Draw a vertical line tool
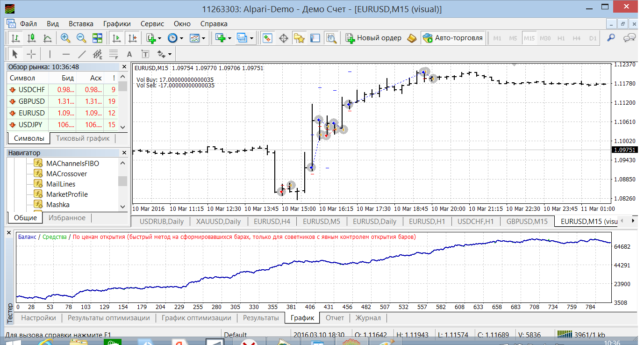The width and height of the screenshot is (644, 345). pyautogui.click(x=50, y=54)
